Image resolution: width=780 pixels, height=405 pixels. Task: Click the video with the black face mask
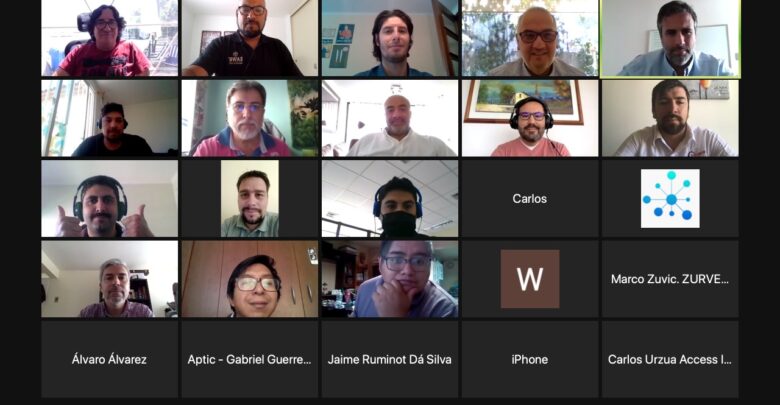[x=390, y=199]
